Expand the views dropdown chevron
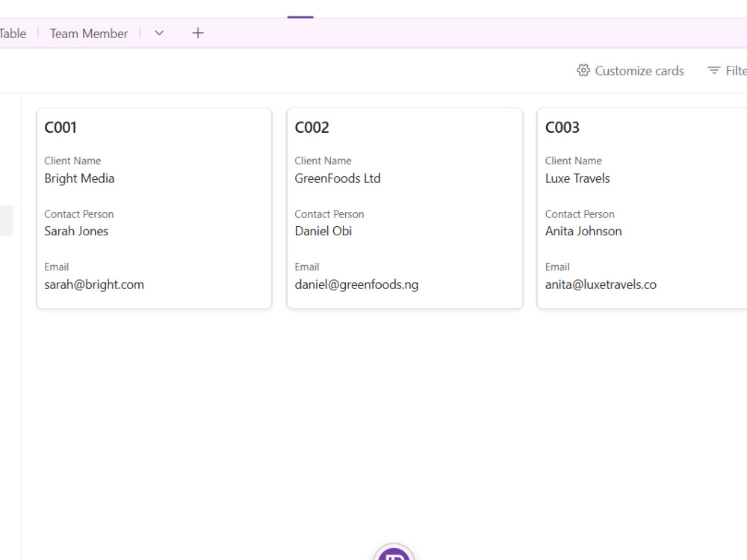The image size is (747, 560). pyautogui.click(x=160, y=33)
